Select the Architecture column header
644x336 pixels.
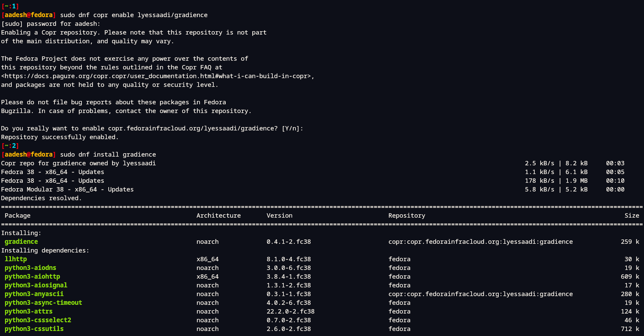point(218,215)
